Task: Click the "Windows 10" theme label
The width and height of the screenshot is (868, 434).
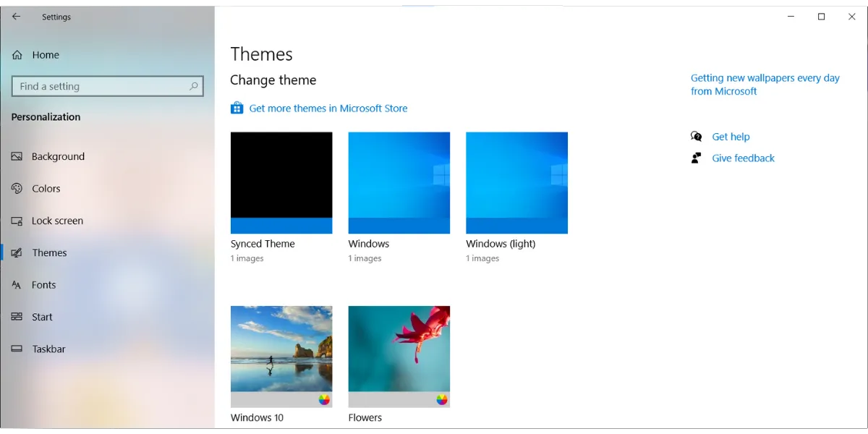Action: click(257, 417)
